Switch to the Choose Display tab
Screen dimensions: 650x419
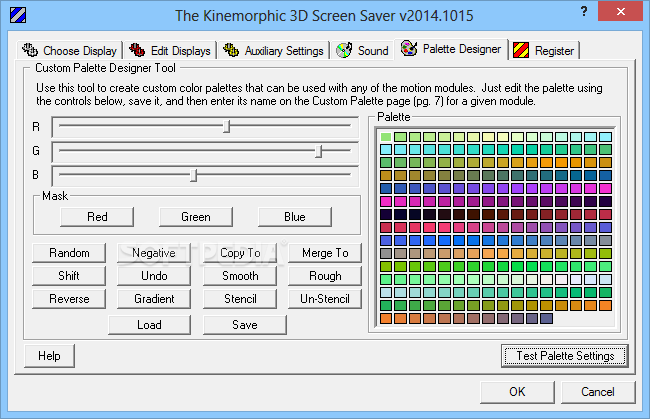70,51
